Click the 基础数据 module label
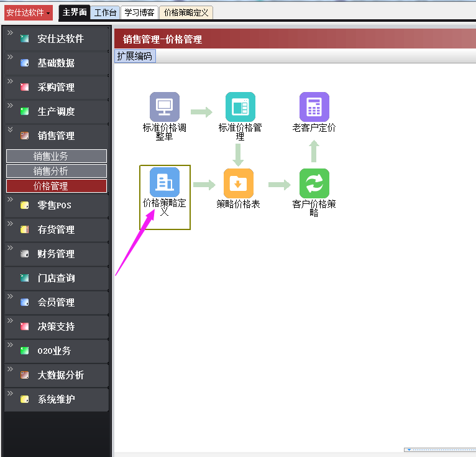The width and height of the screenshot is (476, 457). (x=56, y=63)
